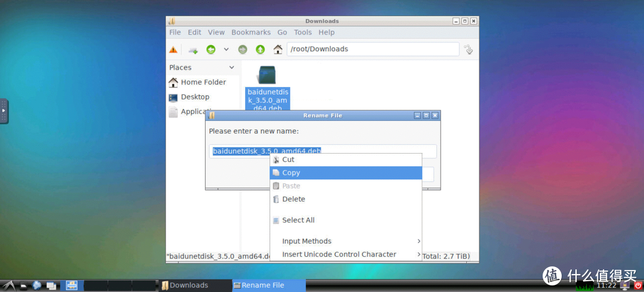Image resolution: width=644 pixels, height=292 pixels.
Task: Open a new tab with toolbar icon
Action: click(193, 49)
